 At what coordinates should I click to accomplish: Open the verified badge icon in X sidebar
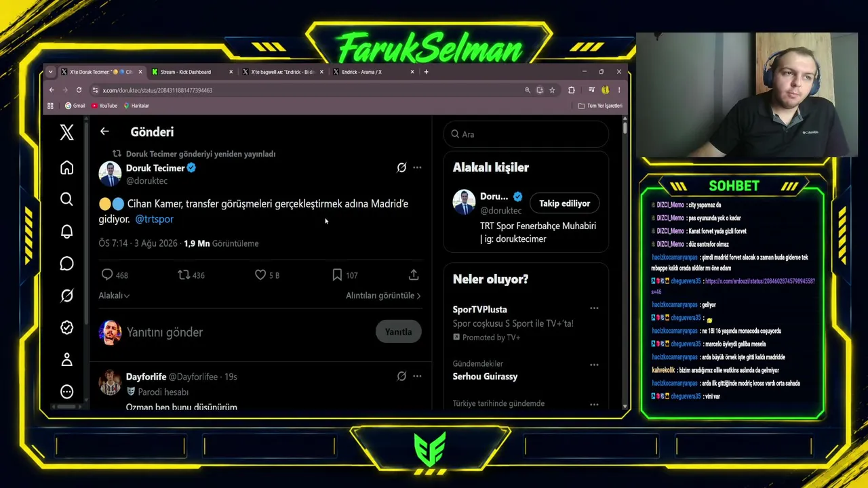[x=66, y=327]
